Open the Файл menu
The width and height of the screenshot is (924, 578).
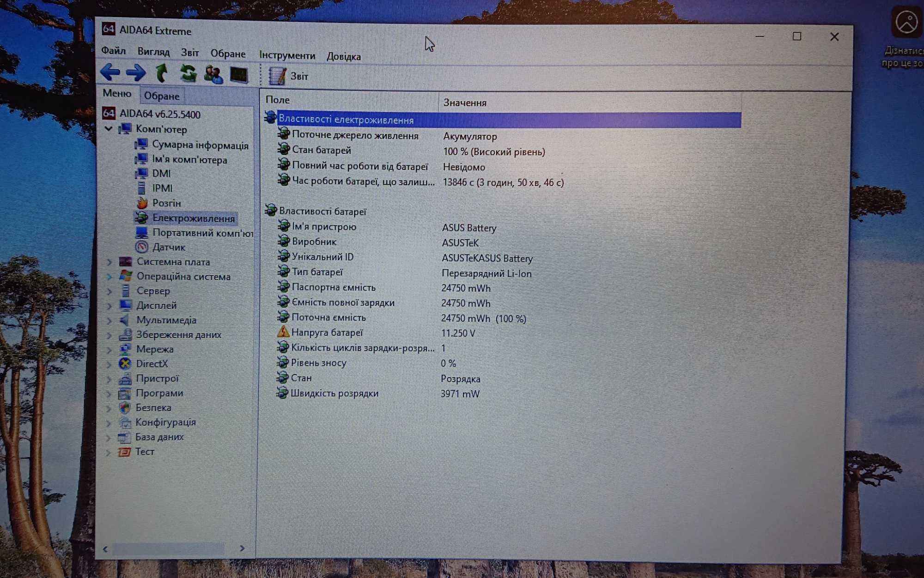pos(113,50)
